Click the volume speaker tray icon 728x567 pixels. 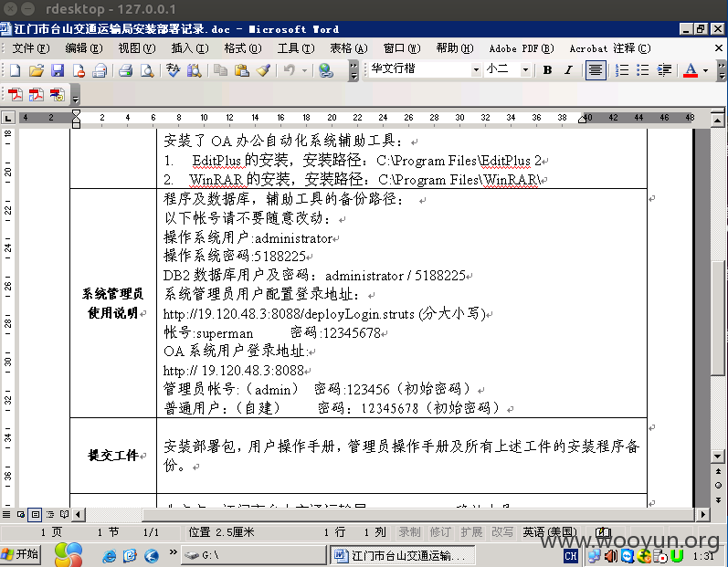tap(611, 555)
